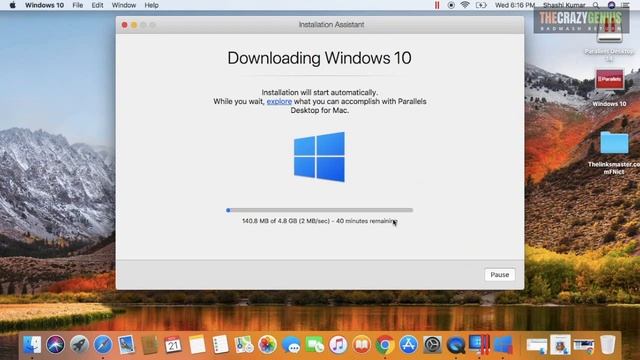This screenshot has width=640, height=360.
Task: Click the Wi-Fi status icon
Action: [x=464, y=5]
